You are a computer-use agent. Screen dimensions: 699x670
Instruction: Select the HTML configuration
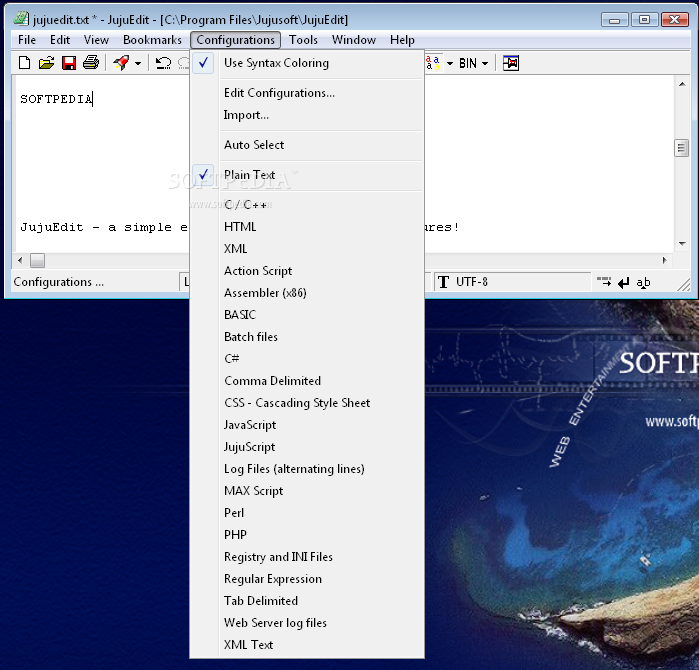[307, 227]
